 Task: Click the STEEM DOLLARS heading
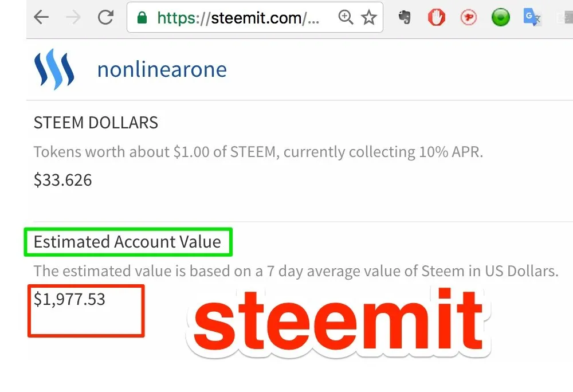96,123
